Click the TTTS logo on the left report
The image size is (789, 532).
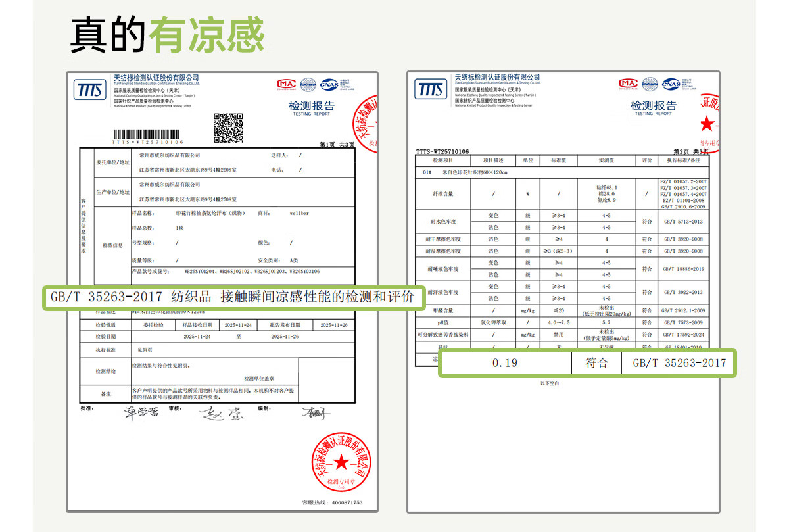90,89
